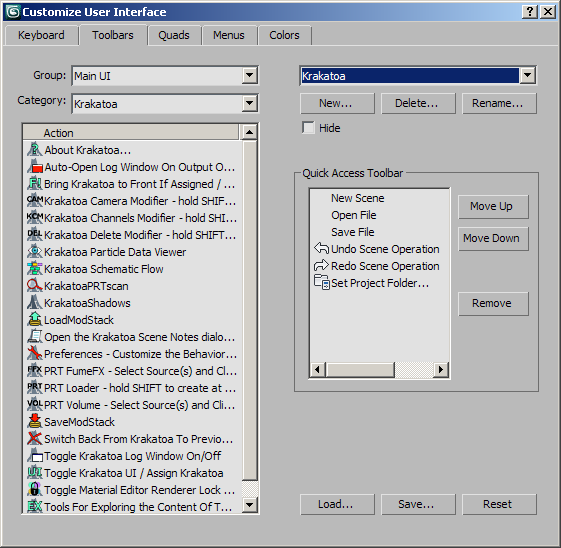The width and height of the screenshot is (561, 548).
Task: Click the Rename... toolbar button
Action: (499, 103)
